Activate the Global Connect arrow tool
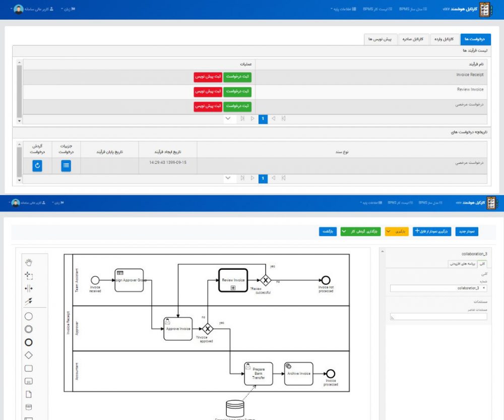This screenshot has height=420, width=504. [x=29, y=302]
